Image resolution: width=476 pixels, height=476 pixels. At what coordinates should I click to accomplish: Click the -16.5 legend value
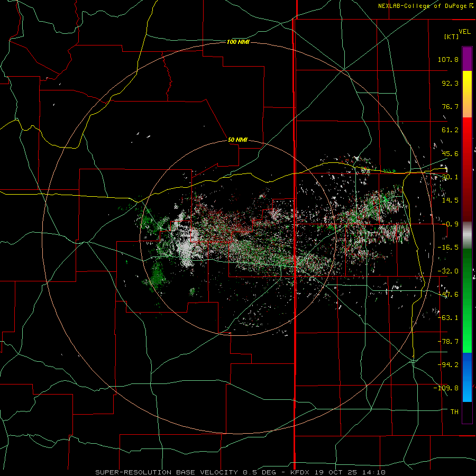point(448,248)
